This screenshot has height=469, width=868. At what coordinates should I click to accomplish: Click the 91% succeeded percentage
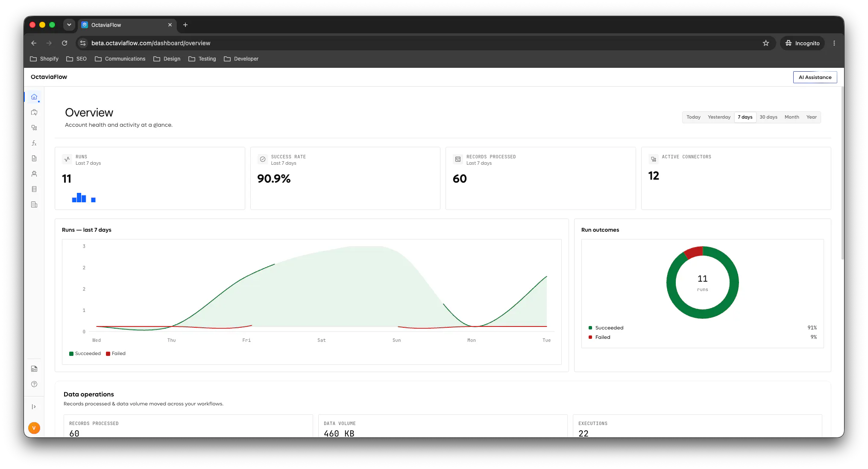[812, 328]
